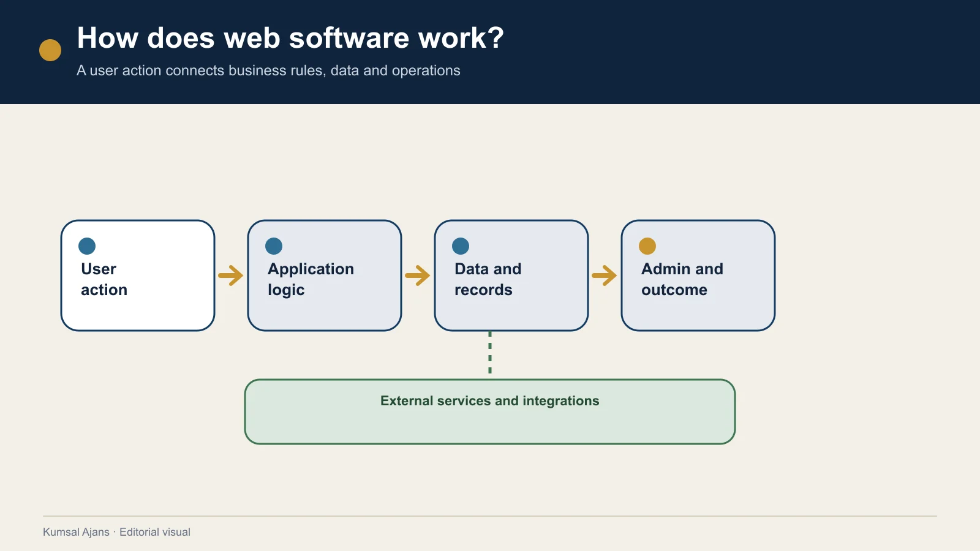Click the gold dot beside the title
The width and height of the screenshot is (980, 551).
(x=50, y=50)
